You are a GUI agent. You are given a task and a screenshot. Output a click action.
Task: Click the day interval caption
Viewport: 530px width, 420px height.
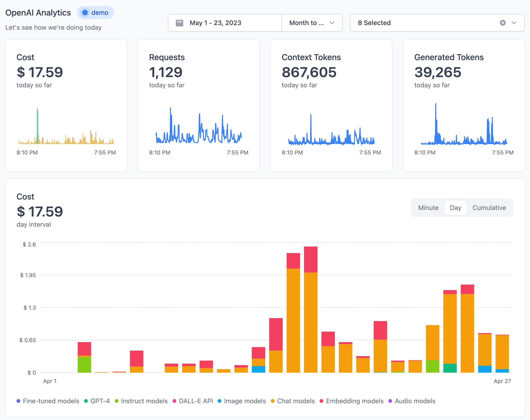click(34, 224)
